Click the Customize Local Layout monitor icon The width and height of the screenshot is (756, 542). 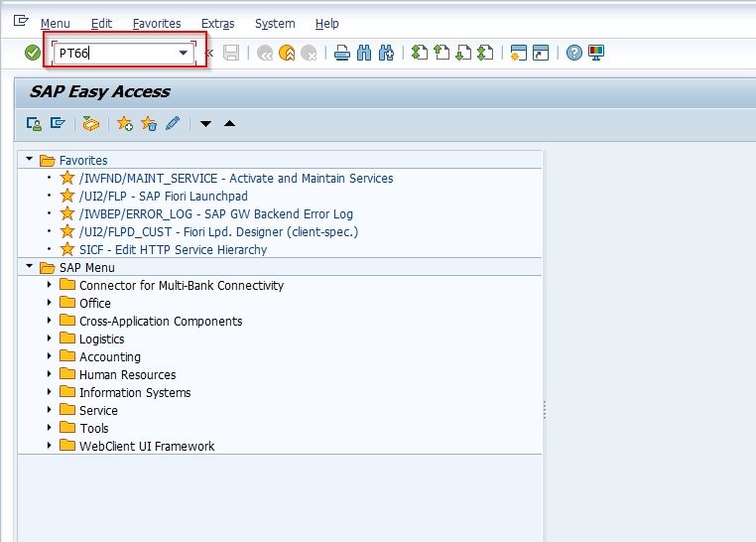(596, 53)
